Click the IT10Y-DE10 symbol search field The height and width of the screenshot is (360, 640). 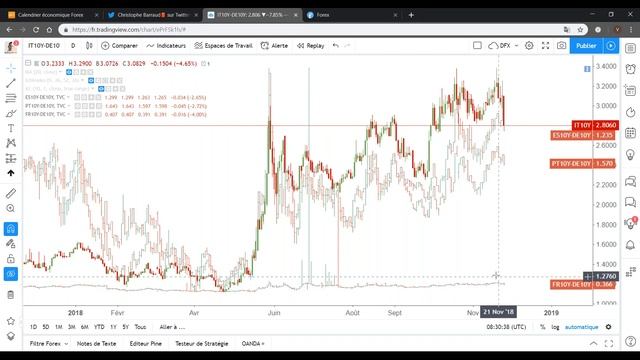[44, 46]
